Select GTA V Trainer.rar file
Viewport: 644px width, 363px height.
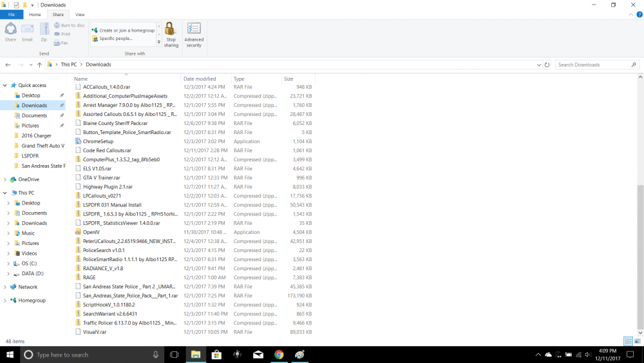tap(102, 177)
